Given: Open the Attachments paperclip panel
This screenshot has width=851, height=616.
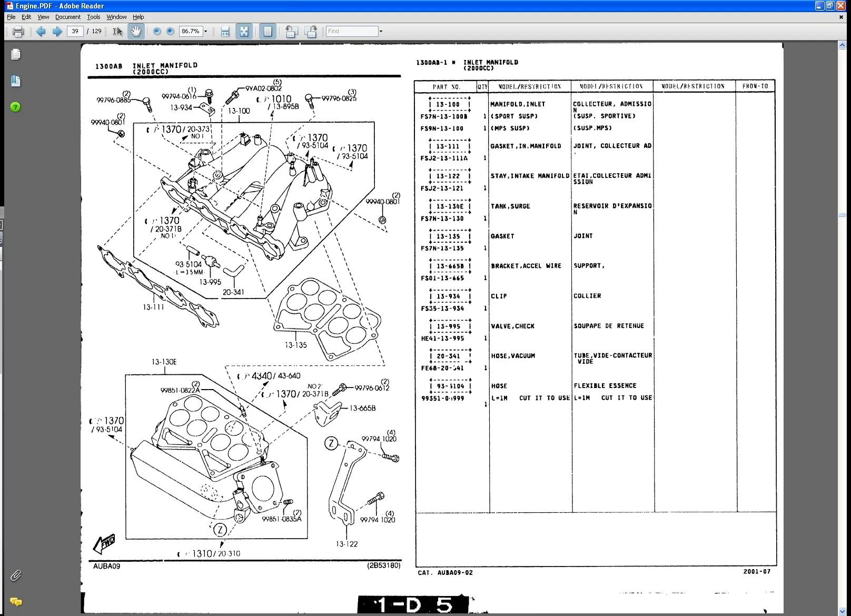Looking at the screenshot, I should tap(16, 575).
